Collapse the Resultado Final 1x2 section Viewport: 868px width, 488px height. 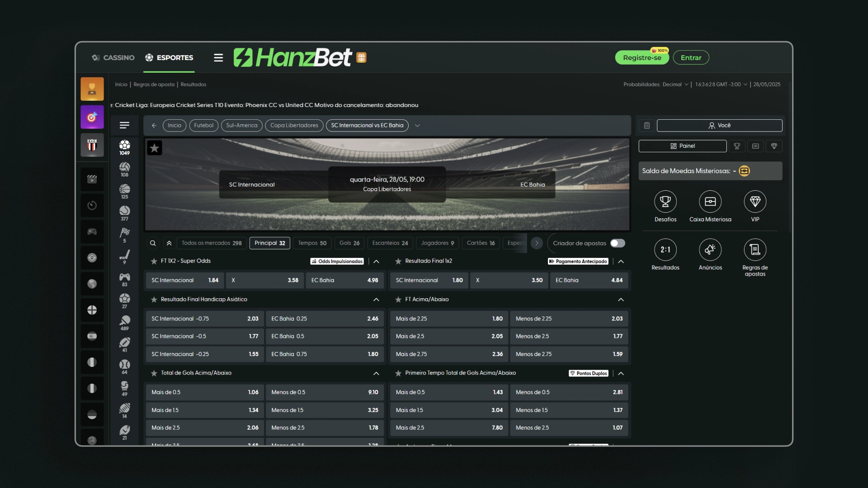(x=621, y=261)
